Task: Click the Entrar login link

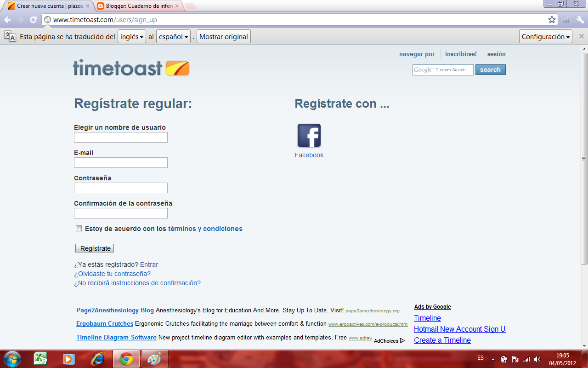Action: coord(150,264)
